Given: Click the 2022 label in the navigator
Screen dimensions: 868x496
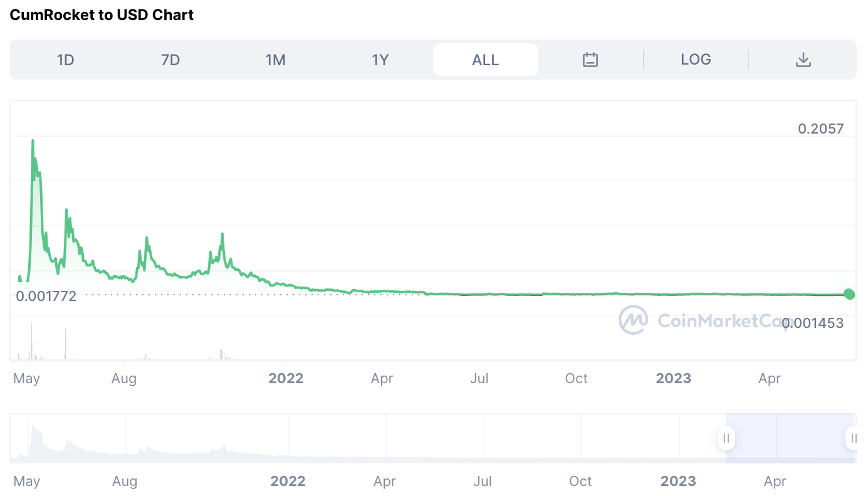Looking at the screenshot, I should [x=288, y=481].
